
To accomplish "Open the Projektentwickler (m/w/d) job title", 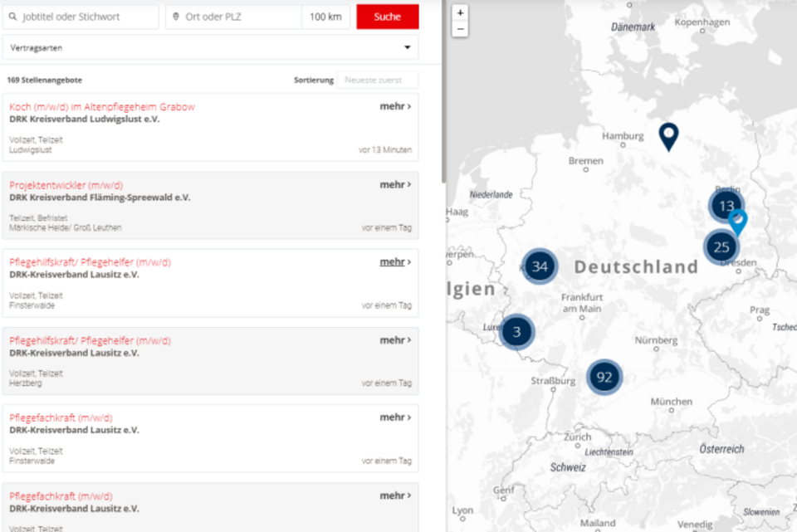I will pyautogui.click(x=66, y=185).
